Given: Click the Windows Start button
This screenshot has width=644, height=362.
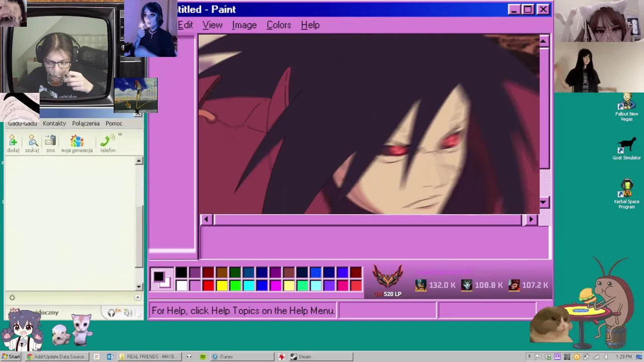Looking at the screenshot, I should pyautogui.click(x=11, y=356).
